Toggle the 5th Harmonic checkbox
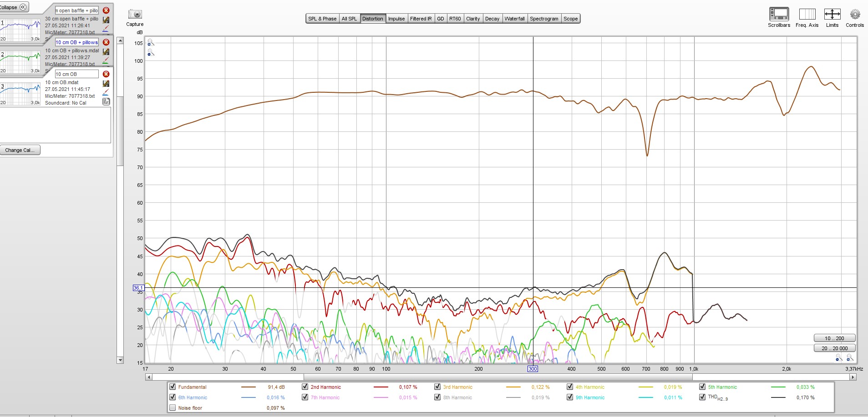The image size is (868, 417). click(x=702, y=387)
